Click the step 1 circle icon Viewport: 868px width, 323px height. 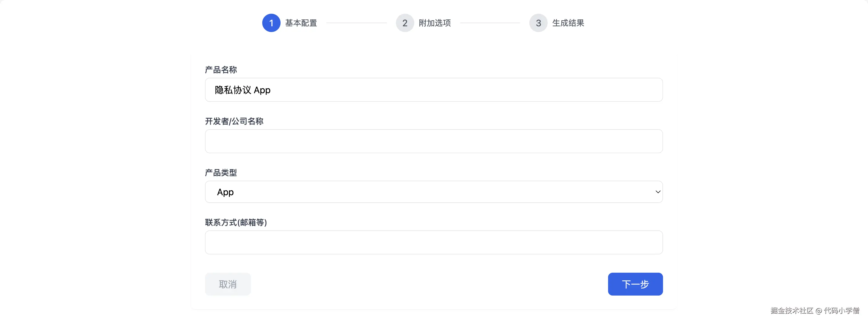tap(271, 23)
